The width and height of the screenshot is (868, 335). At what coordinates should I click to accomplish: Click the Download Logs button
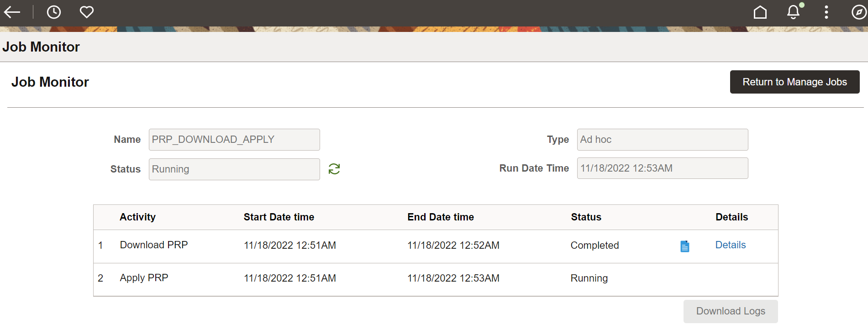[730, 311]
